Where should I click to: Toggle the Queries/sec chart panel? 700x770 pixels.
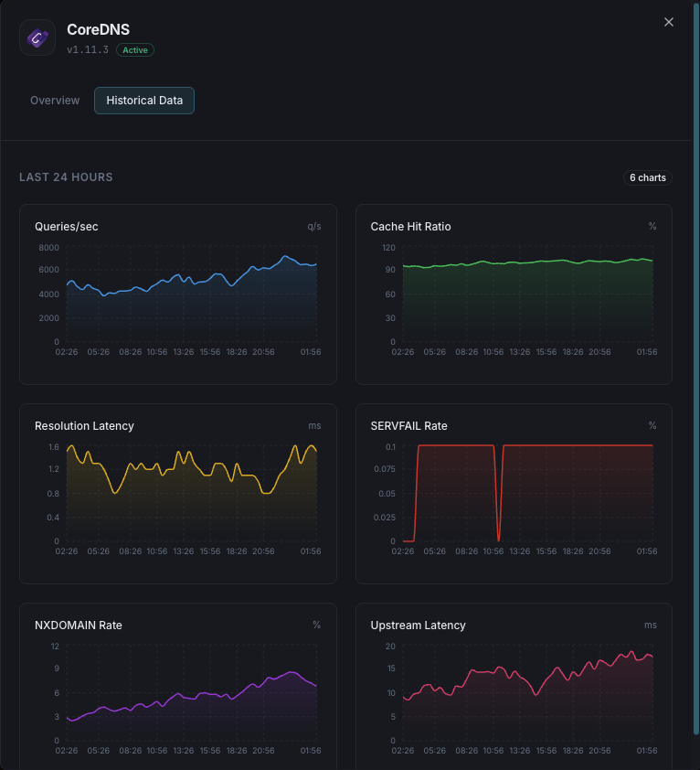point(177,294)
